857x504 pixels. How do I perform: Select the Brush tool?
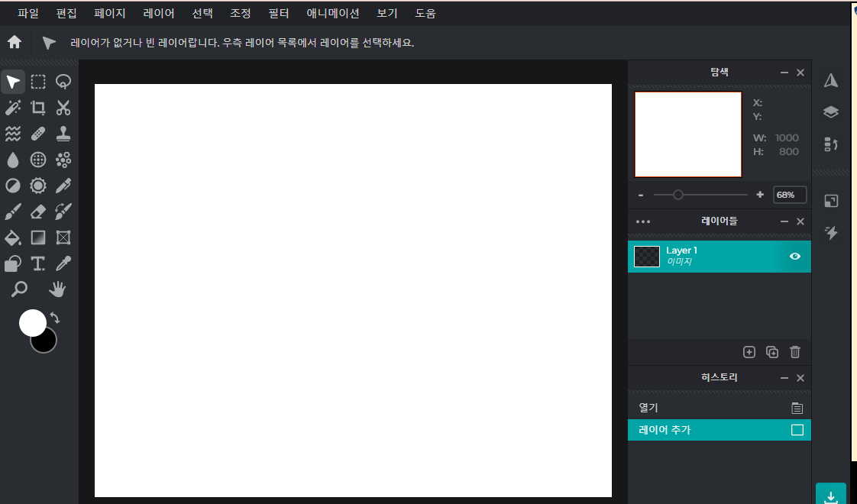tap(12, 212)
